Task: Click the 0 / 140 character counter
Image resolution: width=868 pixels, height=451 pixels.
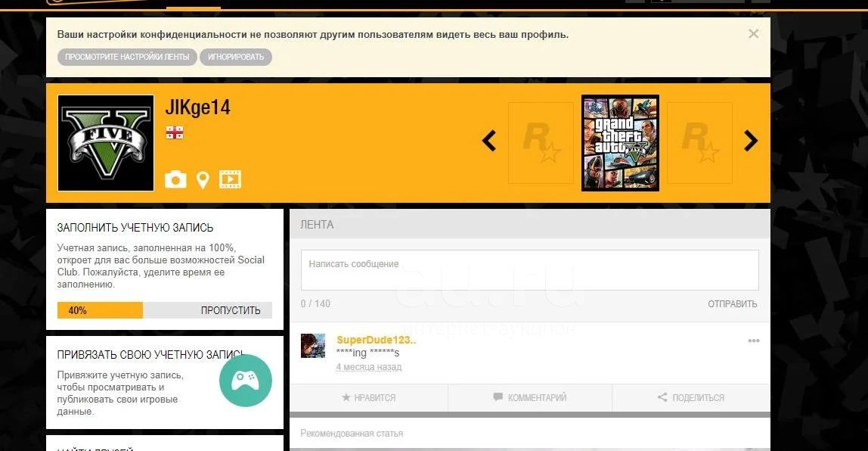Action: pos(315,303)
